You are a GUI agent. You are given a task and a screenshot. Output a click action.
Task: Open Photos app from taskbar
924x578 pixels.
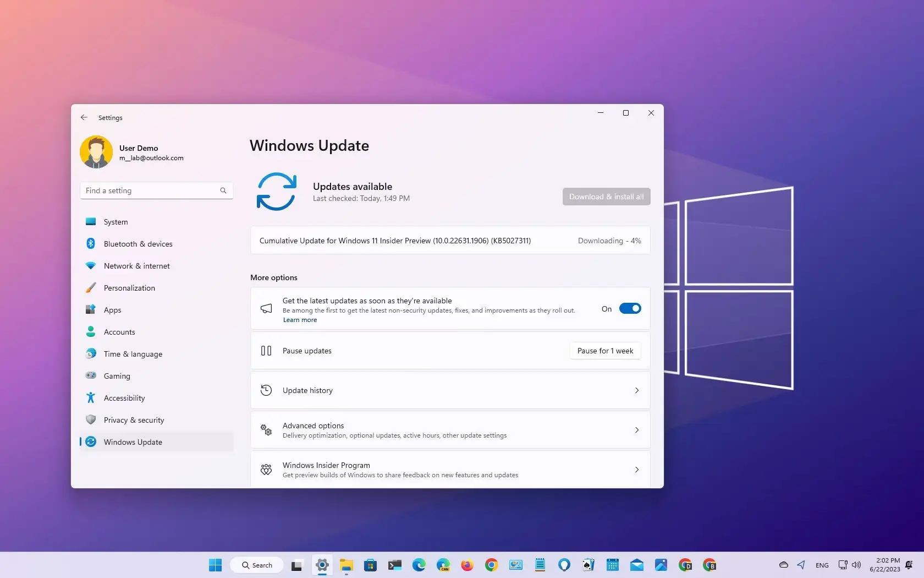(x=661, y=565)
